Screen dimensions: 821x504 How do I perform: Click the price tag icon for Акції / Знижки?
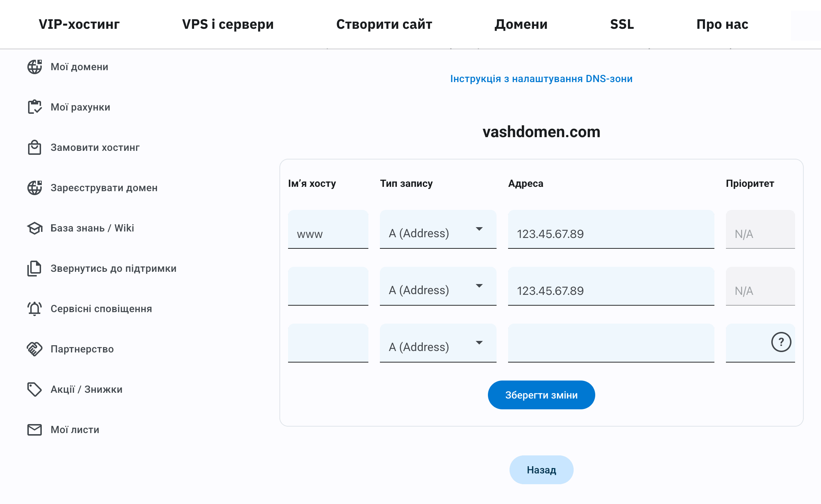click(35, 389)
